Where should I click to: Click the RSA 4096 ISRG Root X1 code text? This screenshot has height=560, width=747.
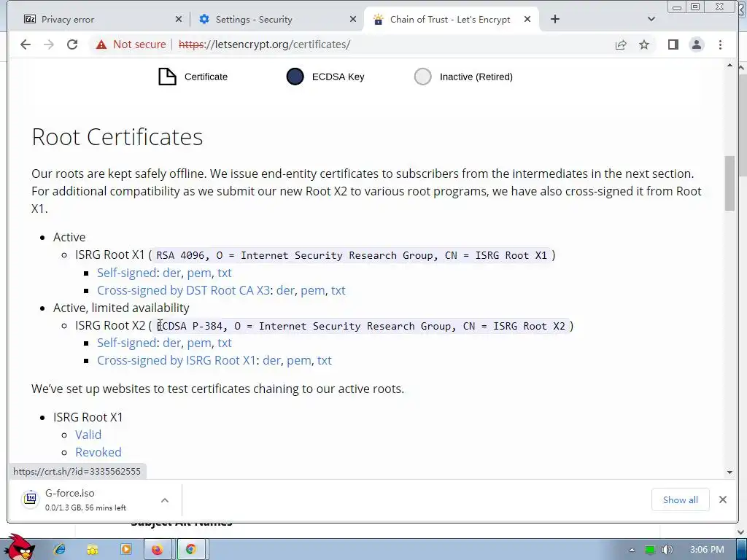(352, 256)
